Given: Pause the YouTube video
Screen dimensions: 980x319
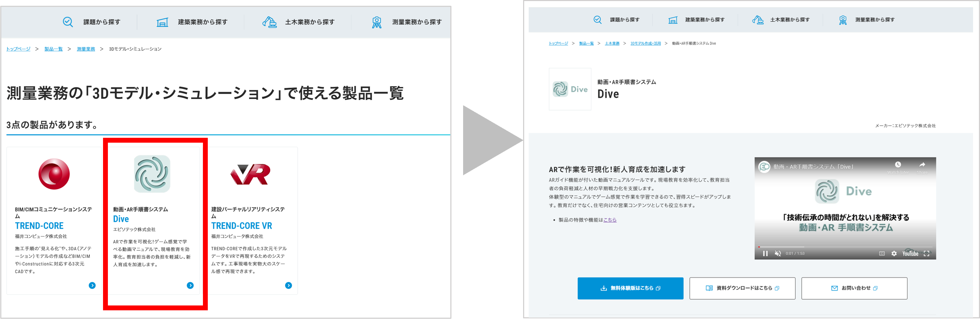Looking at the screenshot, I should tap(765, 253).
